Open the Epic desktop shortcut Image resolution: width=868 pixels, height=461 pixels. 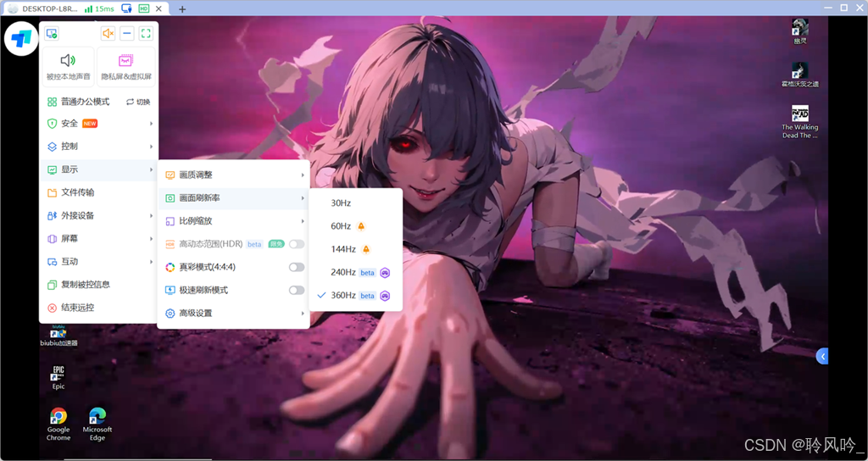[58, 377]
